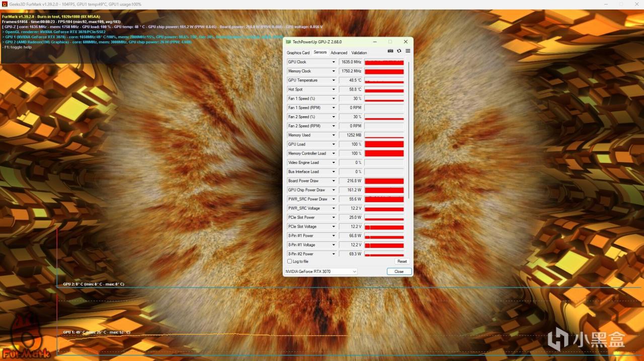644x361 pixels.
Task: Click the 69.3 W 8-Pin #2 value
Action: pyautogui.click(x=351, y=254)
